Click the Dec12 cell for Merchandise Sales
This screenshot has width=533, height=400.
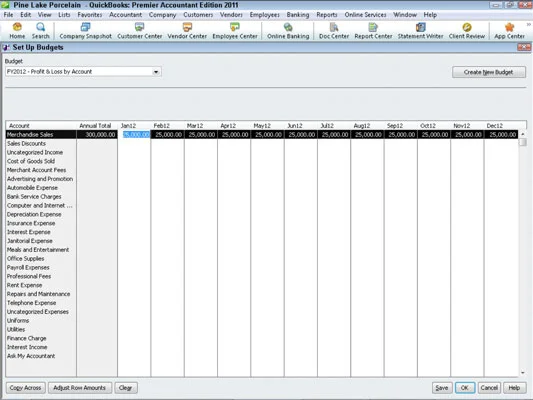501,135
